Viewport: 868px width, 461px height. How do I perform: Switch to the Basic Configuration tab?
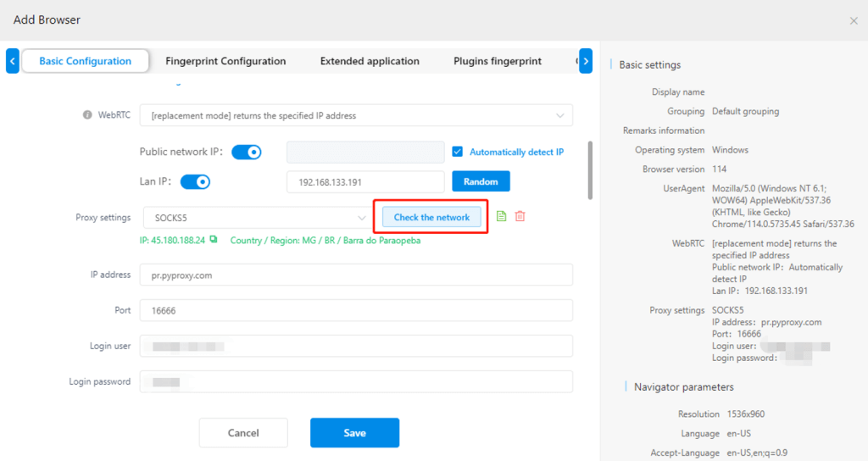tap(86, 61)
